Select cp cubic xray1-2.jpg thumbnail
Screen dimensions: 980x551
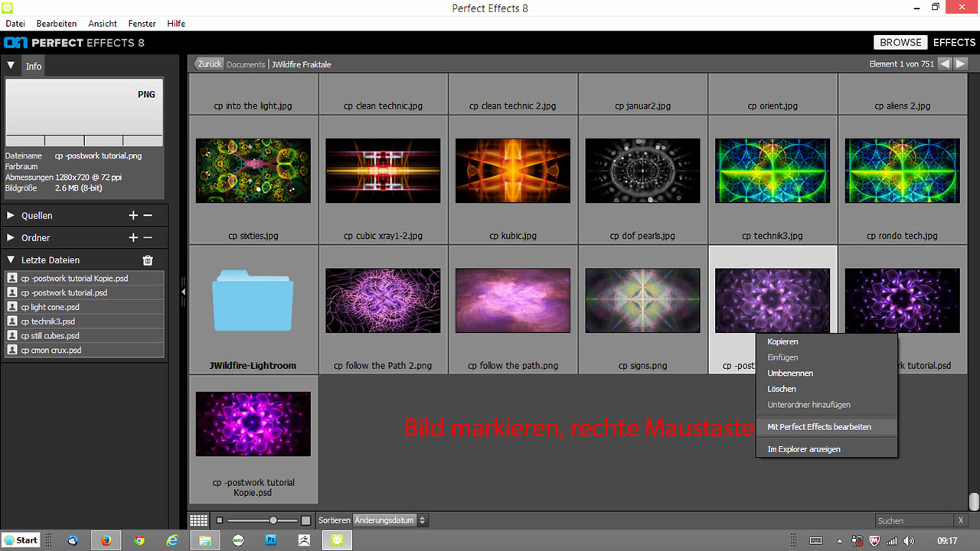(383, 171)
